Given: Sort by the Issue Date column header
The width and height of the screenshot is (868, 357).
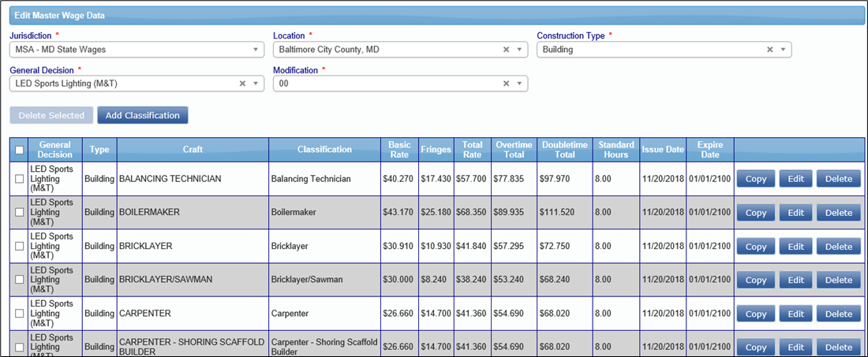Looking at the screenshot, I should click(663, 149).
